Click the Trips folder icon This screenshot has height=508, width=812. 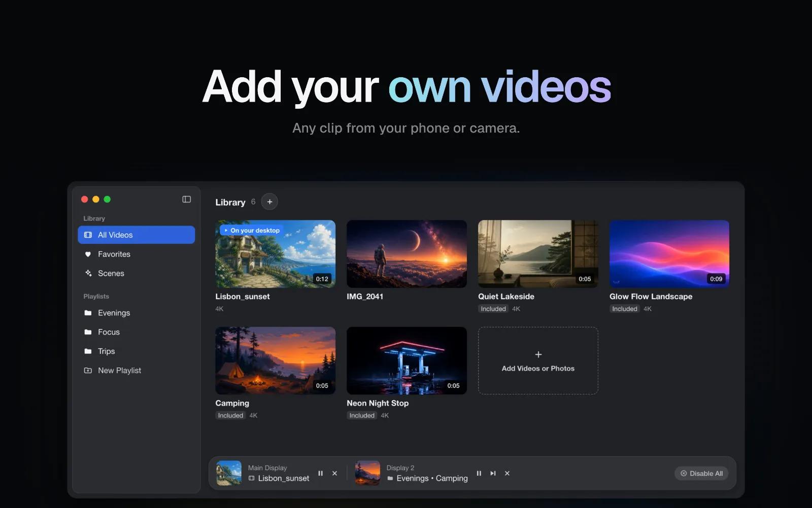coord(88,351)
